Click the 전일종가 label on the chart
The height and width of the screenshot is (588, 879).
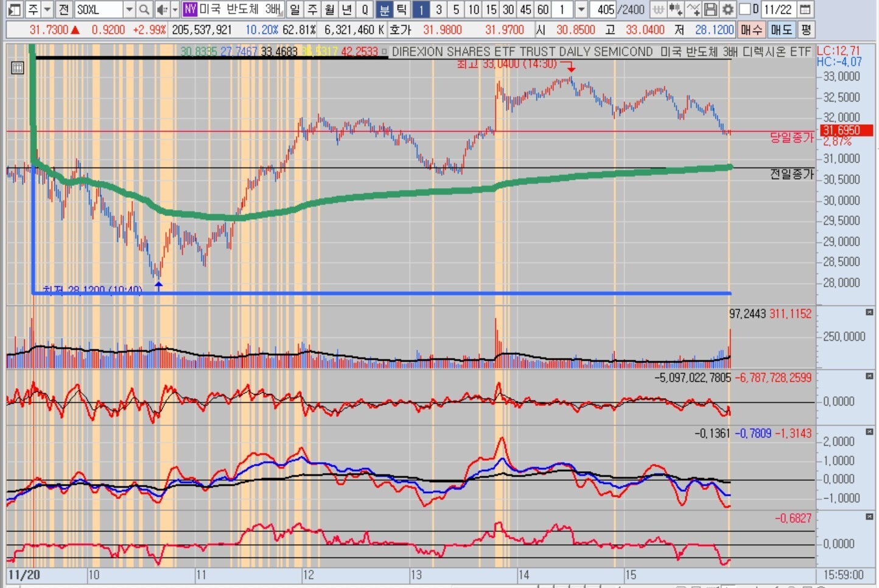click(x=792, y=174)
